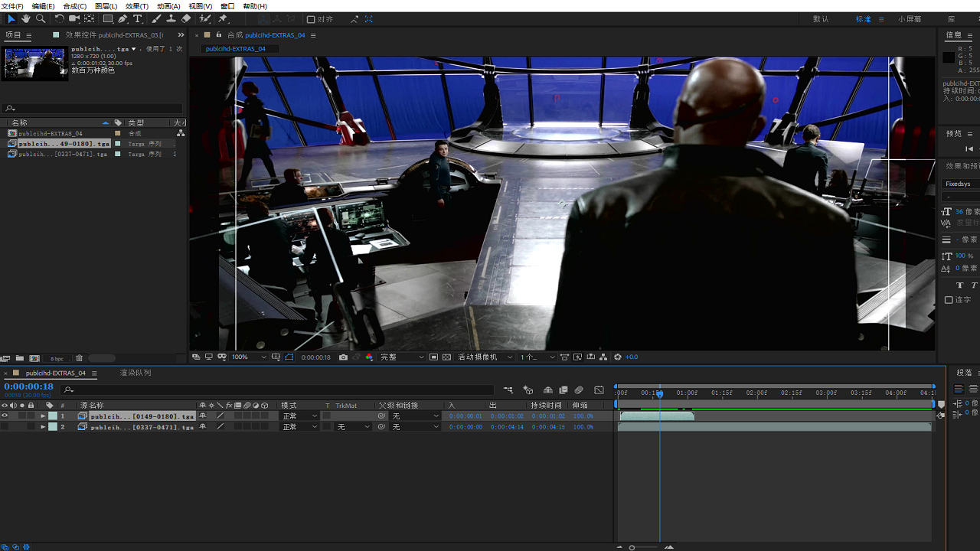Open layer 2 TrkMat 无 dropdown

point(354,427)
